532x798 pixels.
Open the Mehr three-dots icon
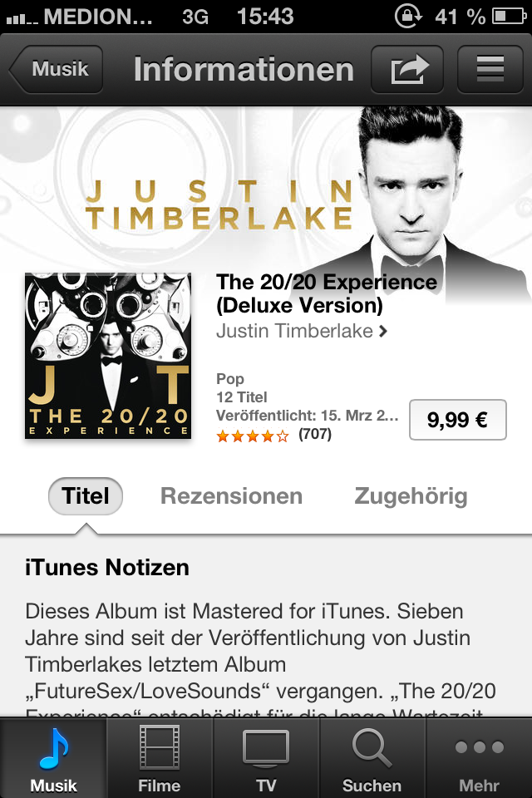pyautogui.click(x=479, y=747)
